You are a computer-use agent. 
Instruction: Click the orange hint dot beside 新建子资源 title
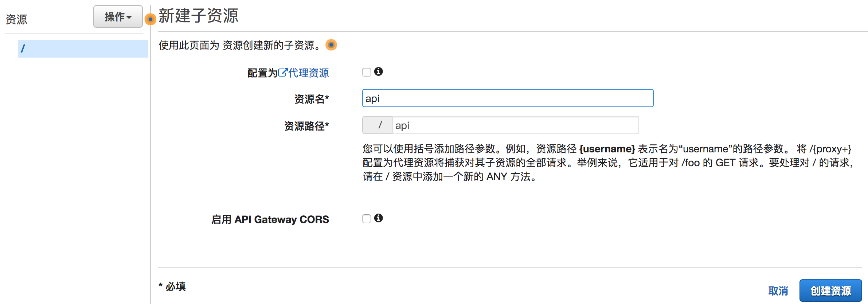click(x=150, y=19)
